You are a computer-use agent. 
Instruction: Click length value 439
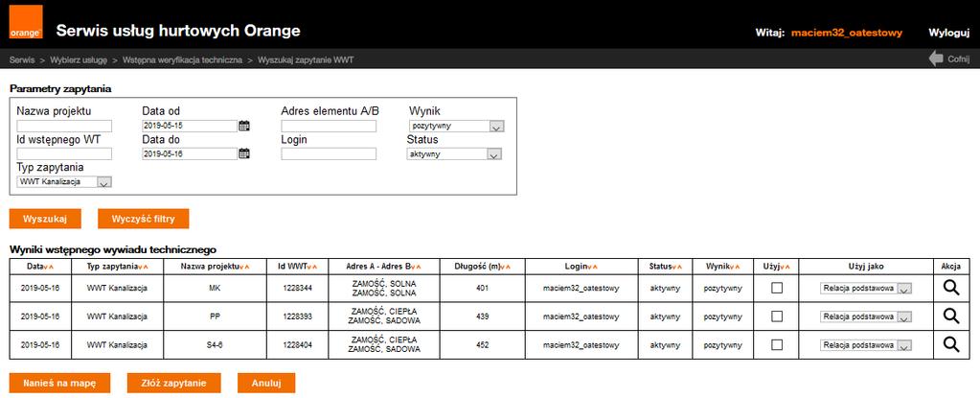click(482, 316)
